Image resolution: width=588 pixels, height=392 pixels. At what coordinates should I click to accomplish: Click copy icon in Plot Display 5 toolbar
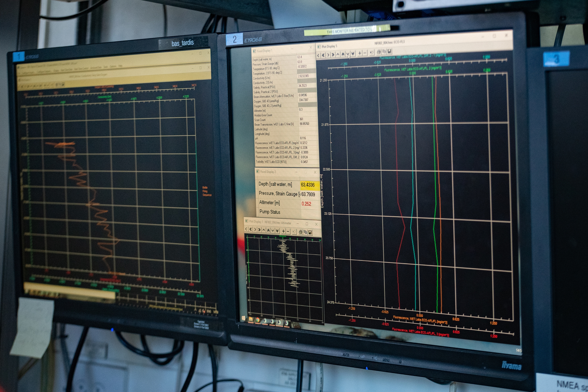[x=384, y=52]
